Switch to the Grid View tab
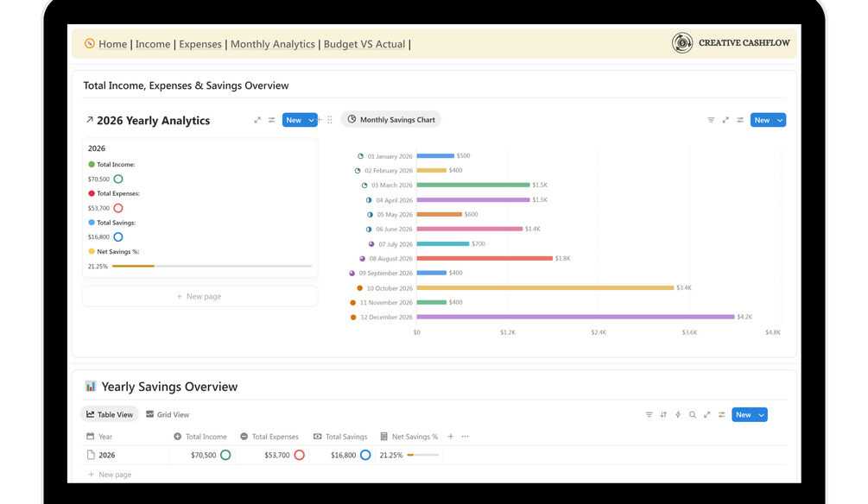The image size is (868, 504). coord(168,415)
